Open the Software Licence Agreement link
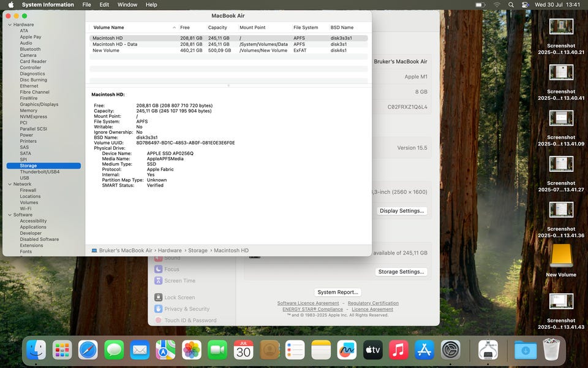Screen dimensions: 588x368 [308, 303]
